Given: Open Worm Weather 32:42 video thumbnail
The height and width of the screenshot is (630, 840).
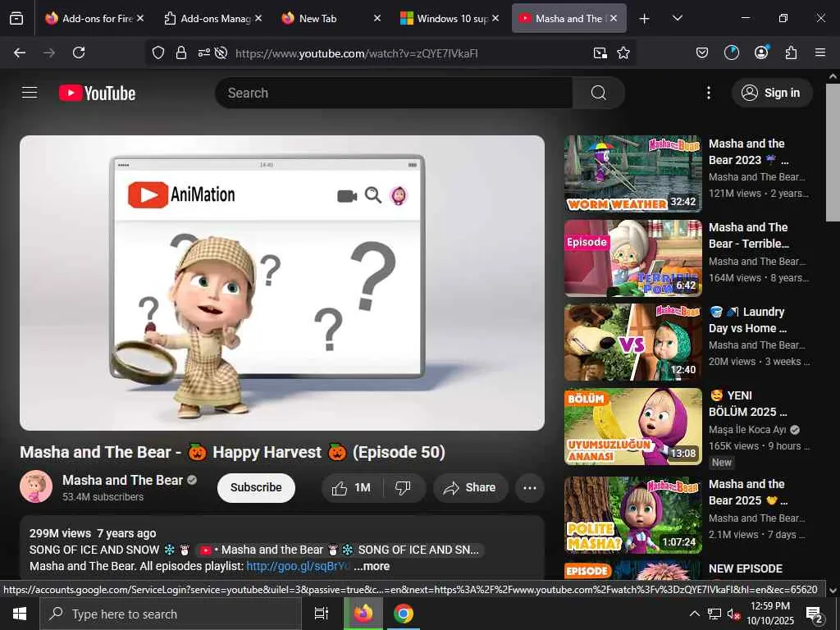Looking at the screenshot, I should pyautogui.click(x=632, y=174).
